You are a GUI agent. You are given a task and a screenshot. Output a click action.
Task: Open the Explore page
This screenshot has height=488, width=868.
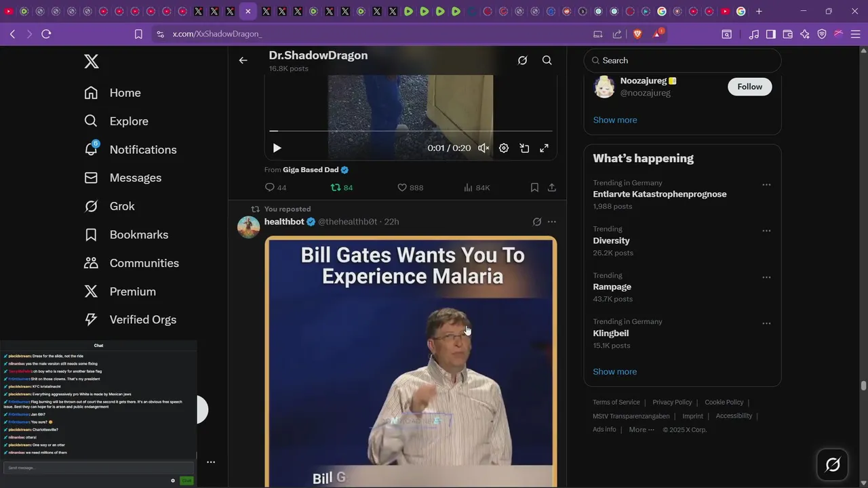(116, 121)
